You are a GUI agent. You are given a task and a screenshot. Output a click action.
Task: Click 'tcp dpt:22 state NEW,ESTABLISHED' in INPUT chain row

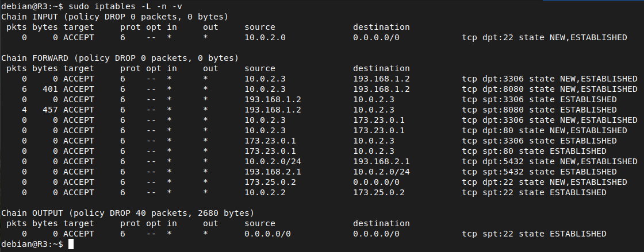[x=544, y=37]
